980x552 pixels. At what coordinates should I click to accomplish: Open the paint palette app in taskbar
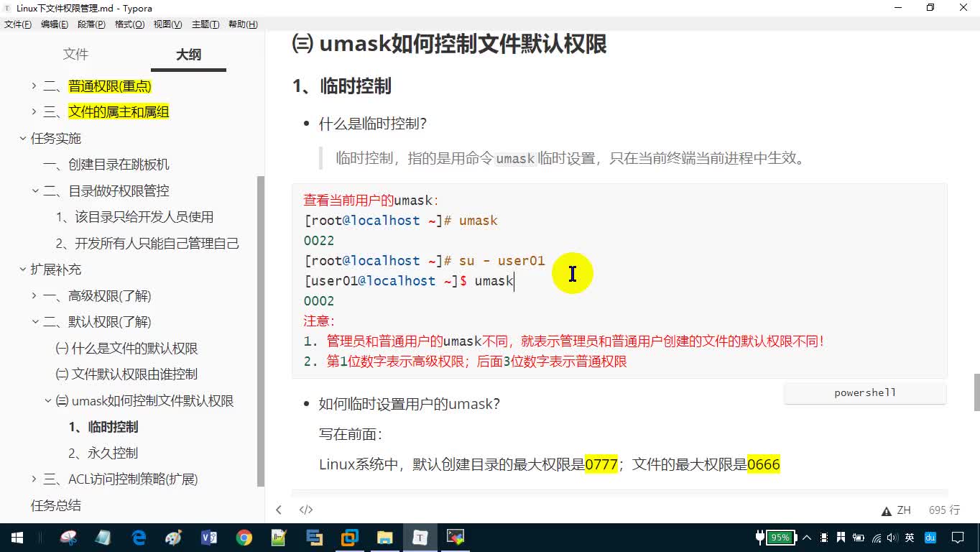pos(174,537)
